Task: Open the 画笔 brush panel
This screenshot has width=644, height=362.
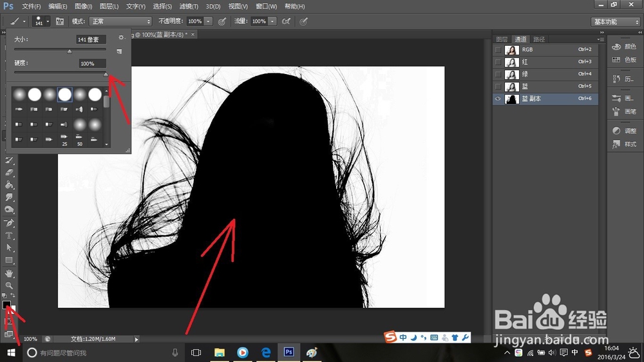Action: (624, 111)
